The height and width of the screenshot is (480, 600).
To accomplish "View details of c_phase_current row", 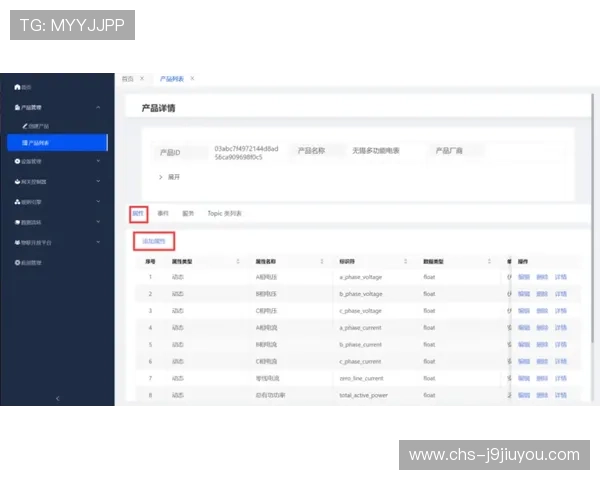I will coord(561,361).
